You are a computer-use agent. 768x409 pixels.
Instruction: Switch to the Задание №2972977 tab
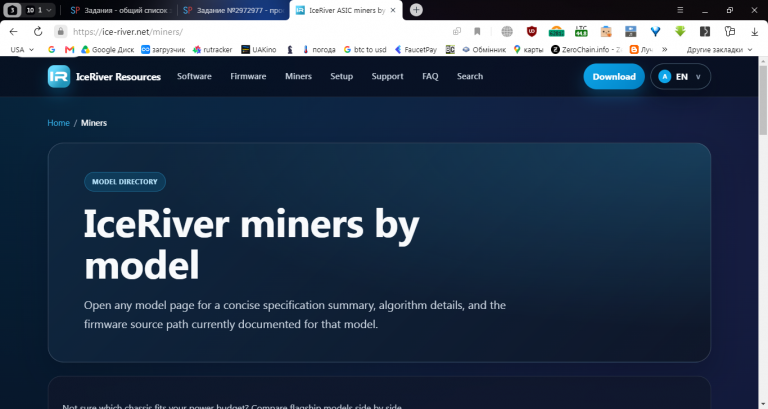tap(234, 10)
